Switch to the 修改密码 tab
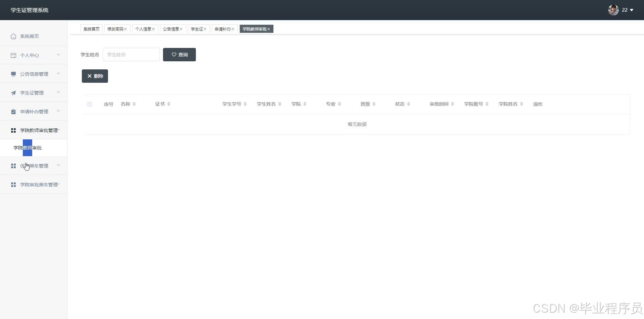This screenshot has width=644, height=319. pos(115,29)
